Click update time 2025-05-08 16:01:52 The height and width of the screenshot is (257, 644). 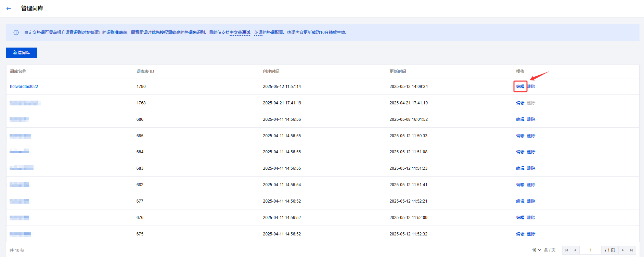point(409,119)
